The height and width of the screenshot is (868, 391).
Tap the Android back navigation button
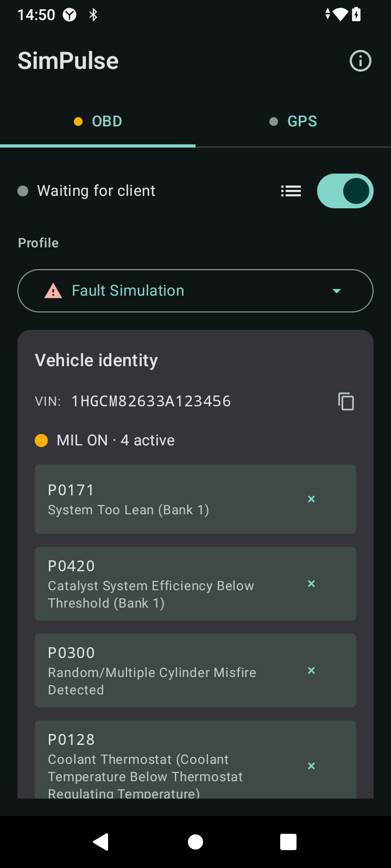[101, 842]
